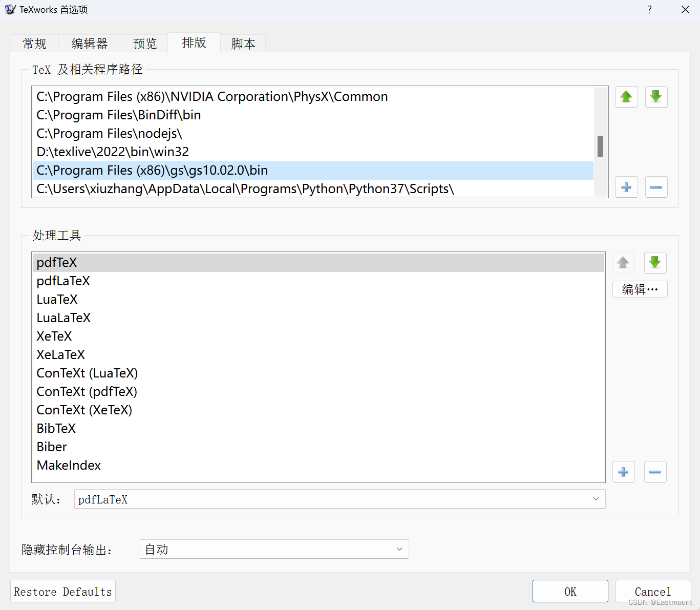Select LuaLaTeX in processing tools list

click(319, 318)
